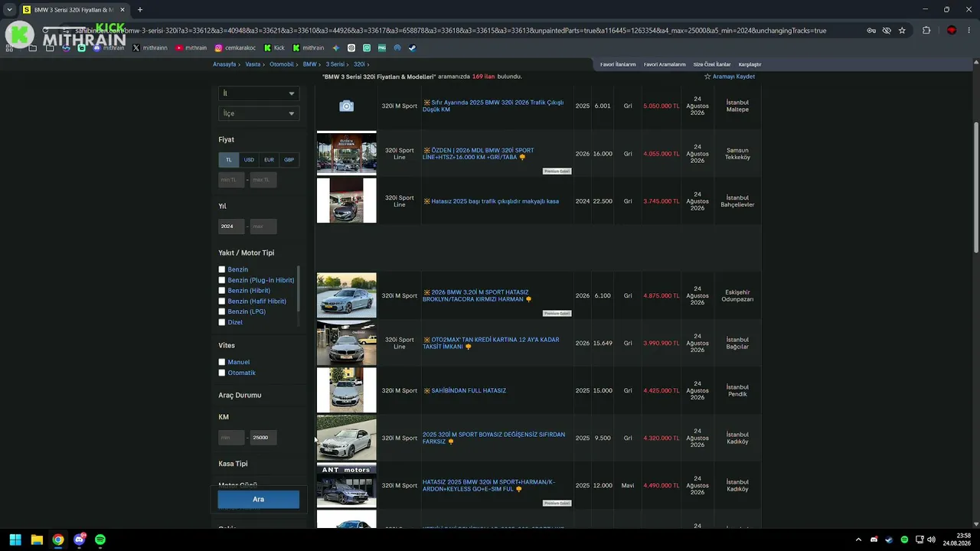Open the İl province dropdown
This screenshot has height=551, width=980.
pos(258,93)
